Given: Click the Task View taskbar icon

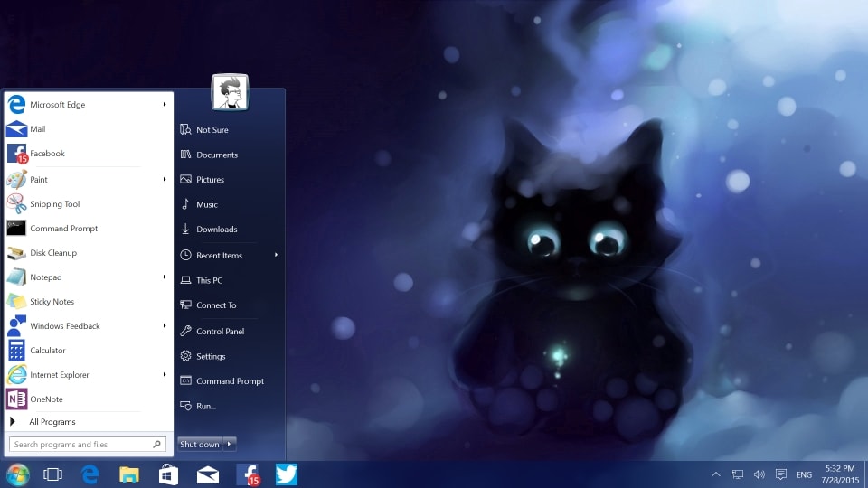Looking at the screenshot, I should coord(52,474).
